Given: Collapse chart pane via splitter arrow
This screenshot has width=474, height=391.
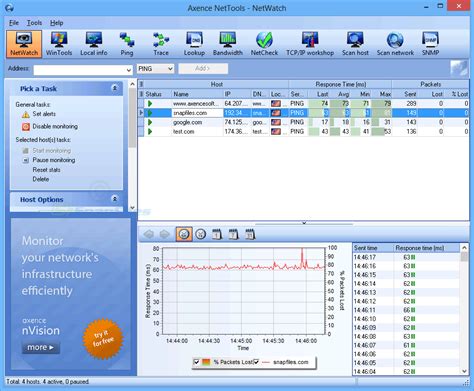Looking at the screenshot, I should click(x=304, y=223).
